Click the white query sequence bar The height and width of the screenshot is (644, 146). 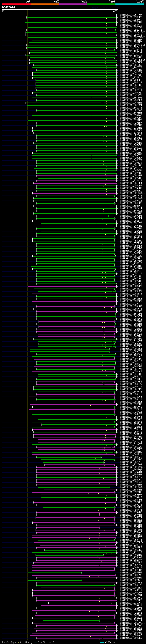pyautogui.click(x=60, y=9)
